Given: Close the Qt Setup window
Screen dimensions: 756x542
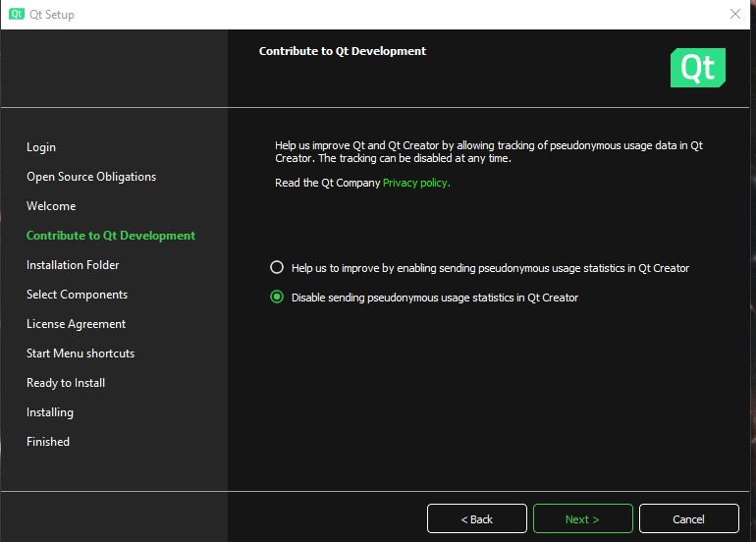Looking at the screenshot, I should pyautogui.click(x=734, y=14).
